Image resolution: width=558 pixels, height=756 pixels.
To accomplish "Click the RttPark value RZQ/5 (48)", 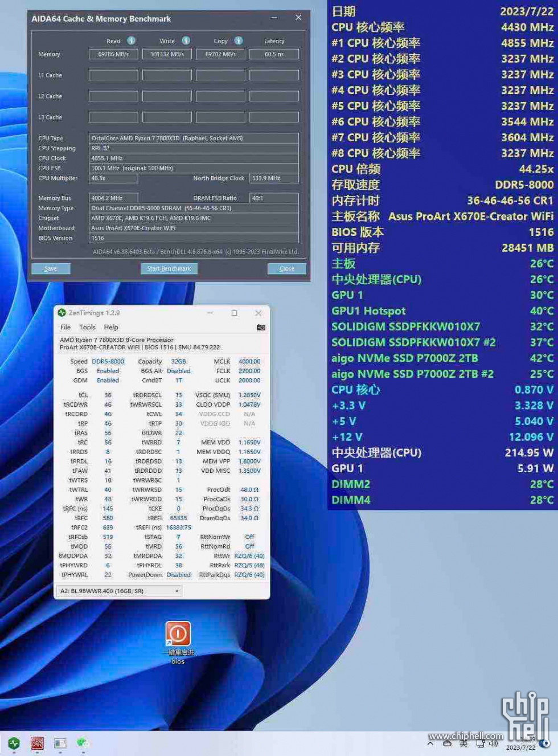I will click(x=249, y=565).
